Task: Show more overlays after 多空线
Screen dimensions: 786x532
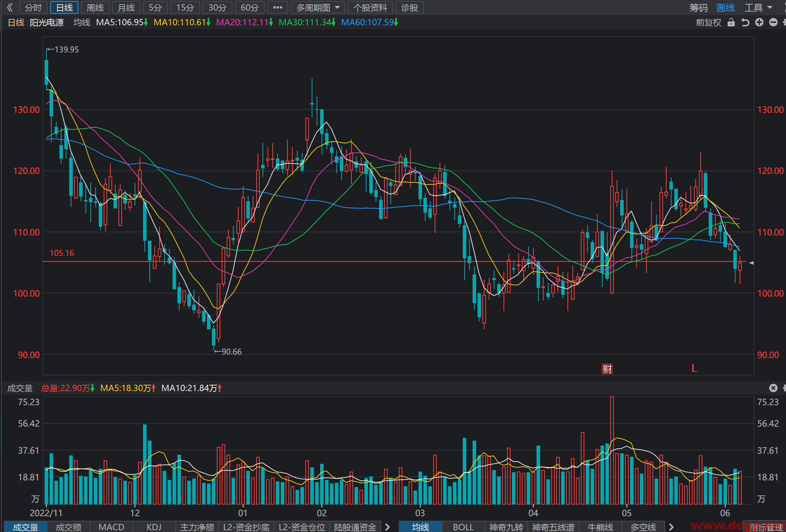Action: coord(671,527)
